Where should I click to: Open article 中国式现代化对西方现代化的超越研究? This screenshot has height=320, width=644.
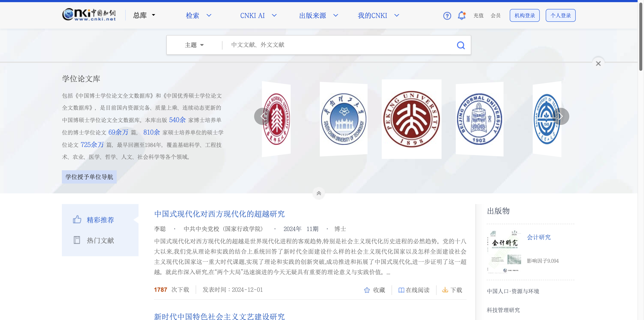coord(219,214)
